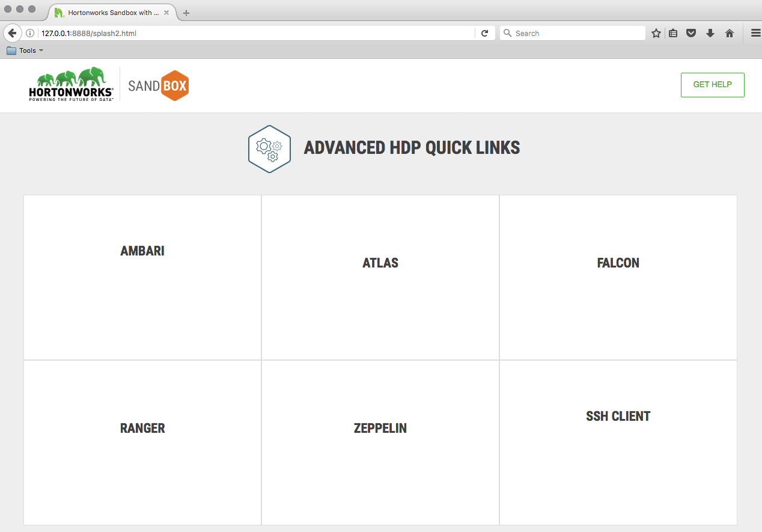Open the ZEPPELIN quick link

(x=380, y=428)
